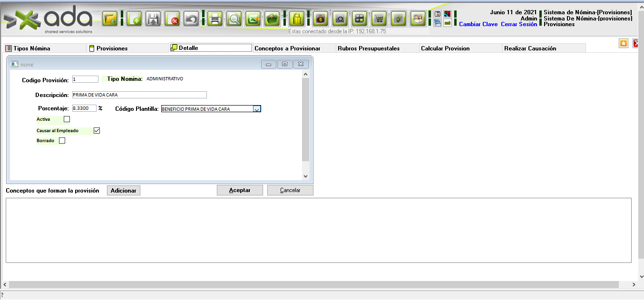Viewport: 644px width, 300px height.
Task: Click the shopping cart toolbar icon
Action: pos(379,19)
